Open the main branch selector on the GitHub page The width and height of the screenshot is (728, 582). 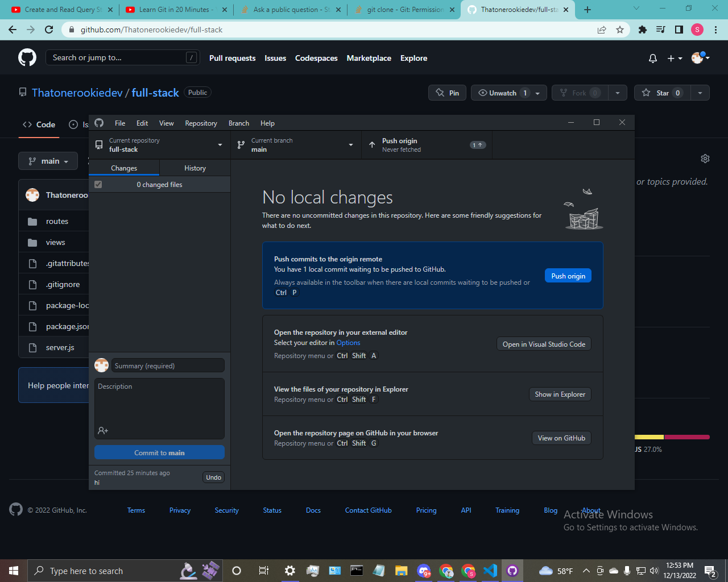[x=48, y=161]
